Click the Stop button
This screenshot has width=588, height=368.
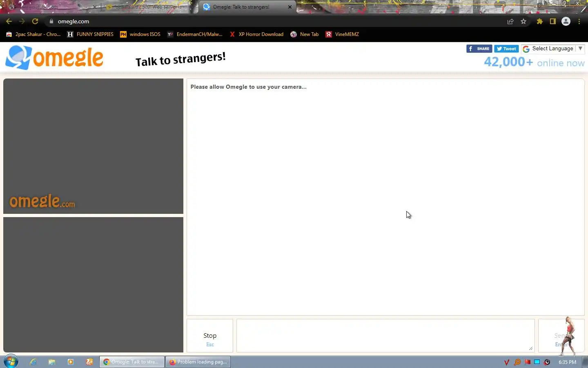tap(210, 336)
